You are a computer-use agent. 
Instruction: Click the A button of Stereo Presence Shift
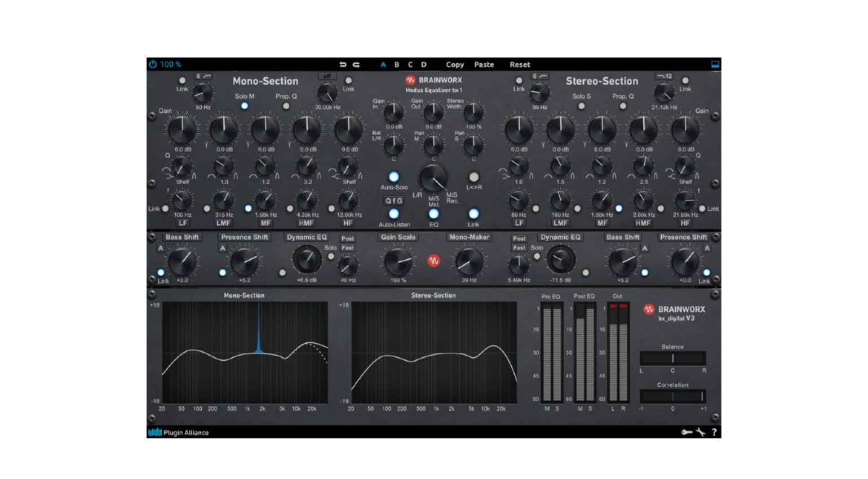(707, 249)
